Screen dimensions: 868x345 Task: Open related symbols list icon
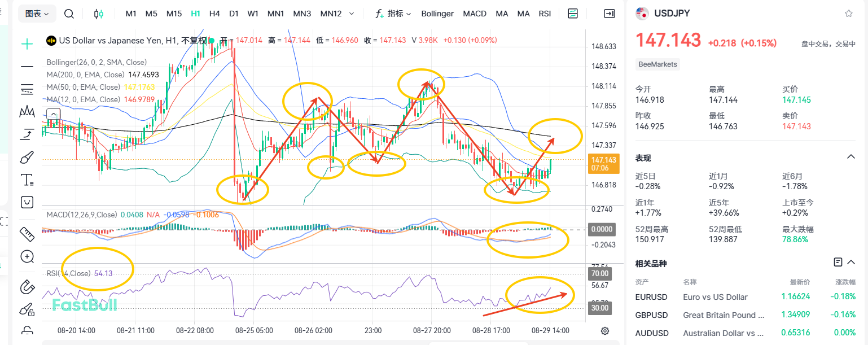(838, 262)
